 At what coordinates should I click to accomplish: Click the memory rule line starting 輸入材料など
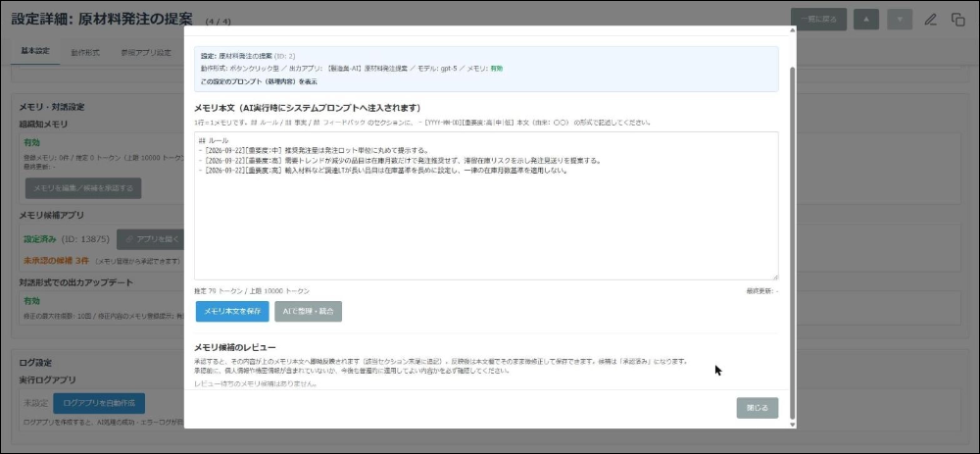click(x=383, y=170)
